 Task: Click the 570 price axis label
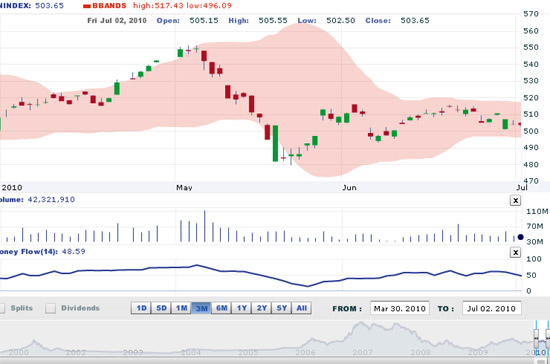point(531,14)
